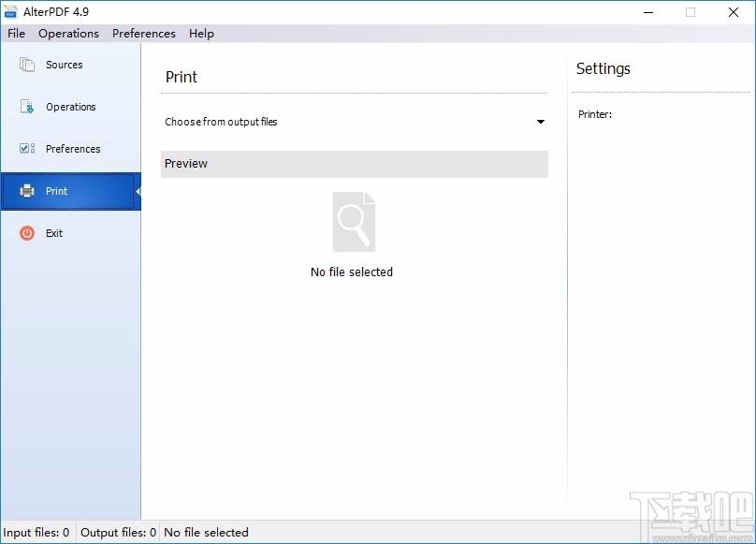This screenshot has height=544, width=756.
Task: Open the File menu
Action: [x=17, y=34]
